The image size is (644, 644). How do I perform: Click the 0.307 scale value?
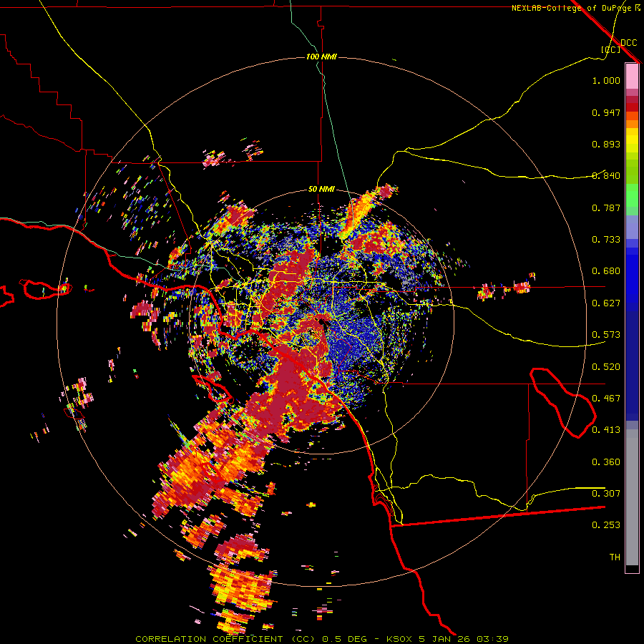tap(606, 493)
